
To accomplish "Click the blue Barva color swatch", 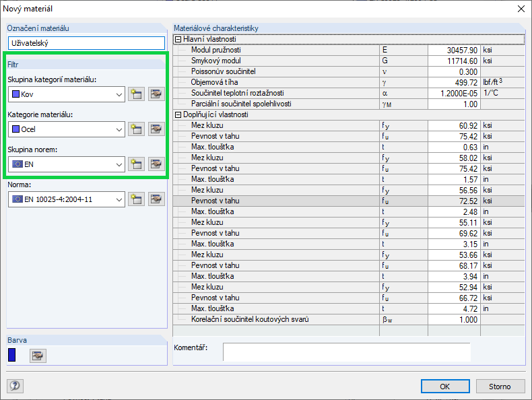I will click(x=12, y=355).
